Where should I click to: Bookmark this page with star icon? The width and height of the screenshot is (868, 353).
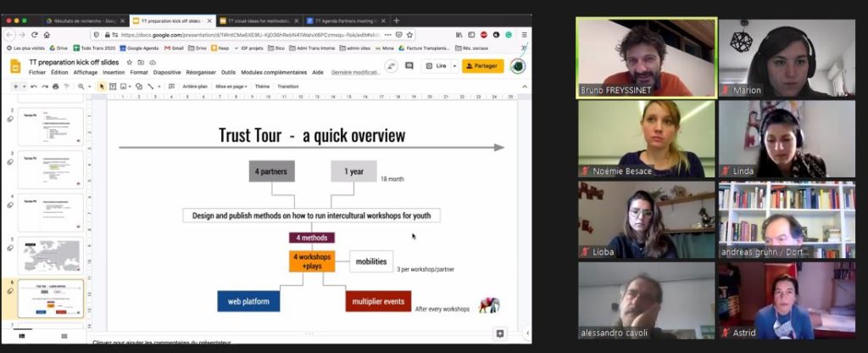pos(409,34)
